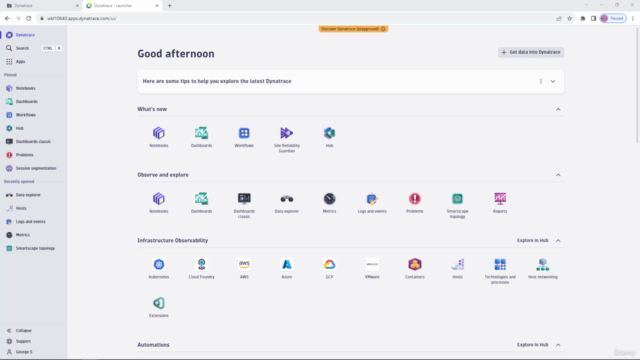The image size is (640, 360).
Task: Open Apps in the left sidebar
Action: pyautogui.click(x=33, y=62)
